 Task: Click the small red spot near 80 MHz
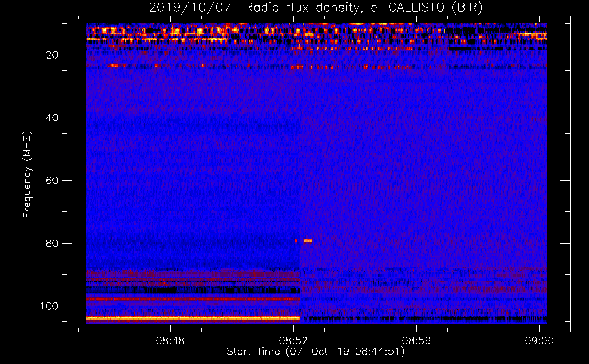point(296,240)
